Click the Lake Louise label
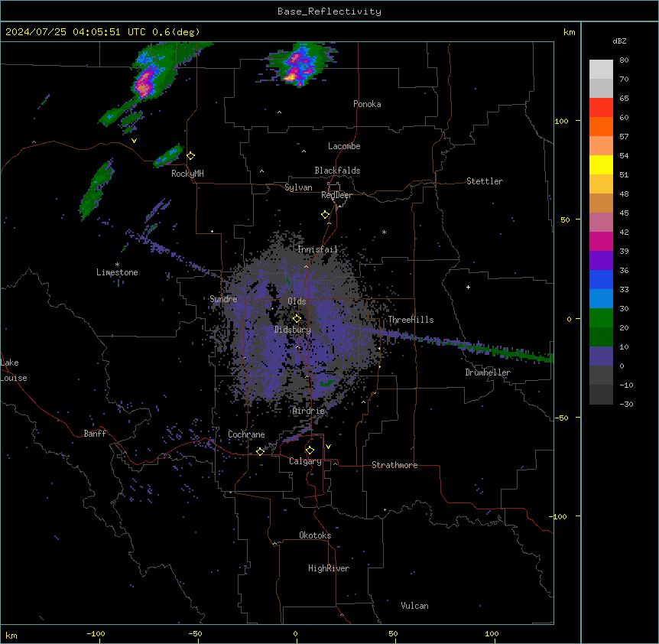Image resolution: width=659 pixels, height=644 pixels. [14, 370]
